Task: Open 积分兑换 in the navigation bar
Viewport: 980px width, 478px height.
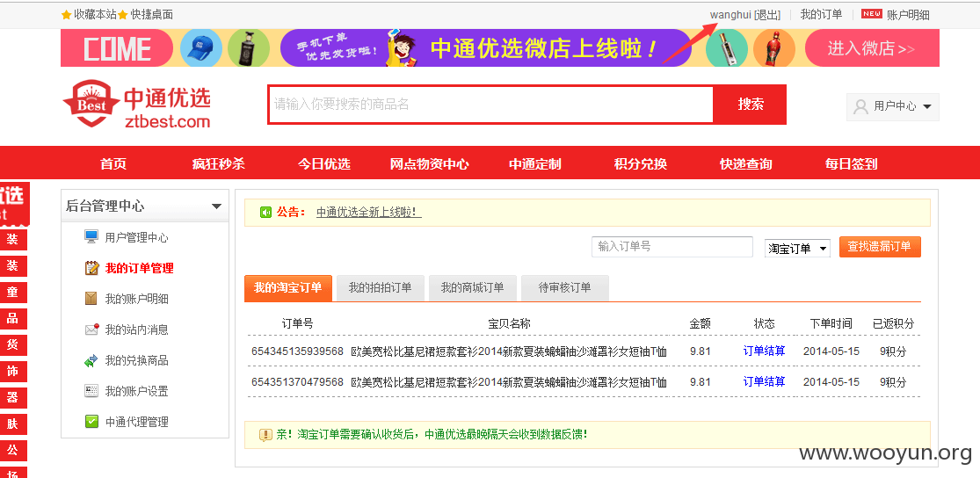Action: point(641,163)
